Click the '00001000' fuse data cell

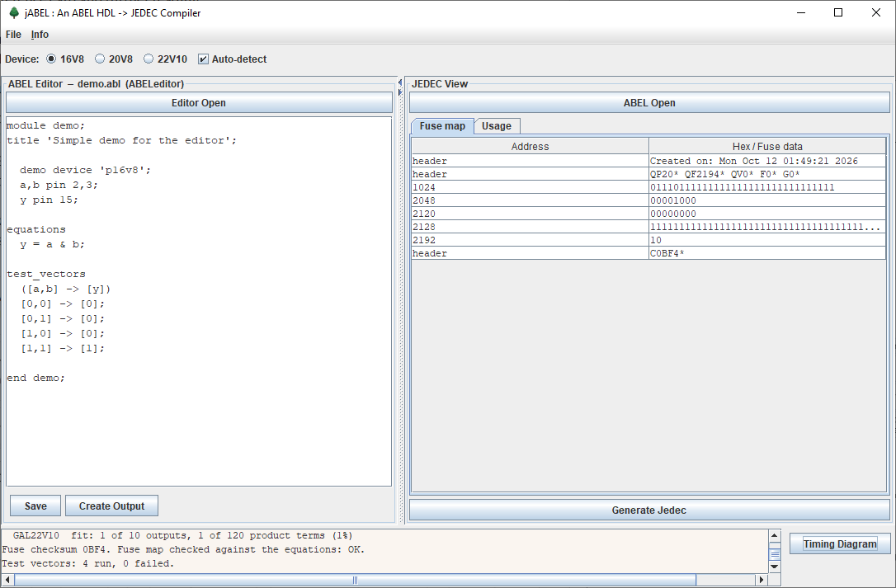point(767,200)
